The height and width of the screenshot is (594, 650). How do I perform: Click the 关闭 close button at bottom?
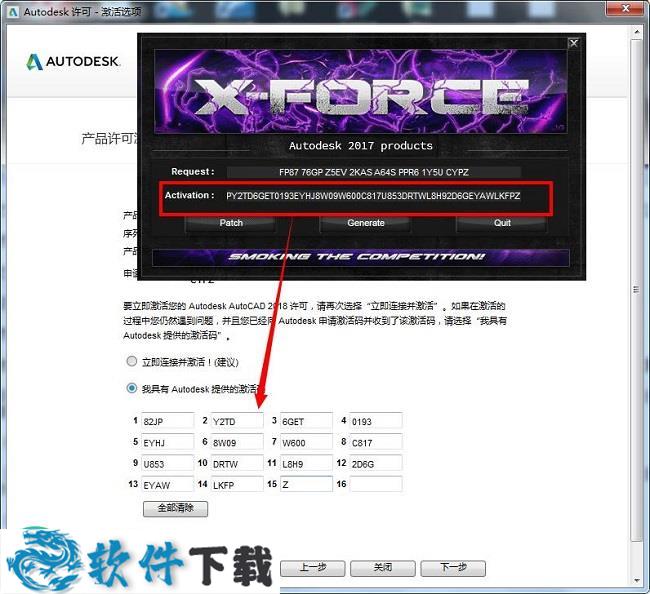click(383, 568)
